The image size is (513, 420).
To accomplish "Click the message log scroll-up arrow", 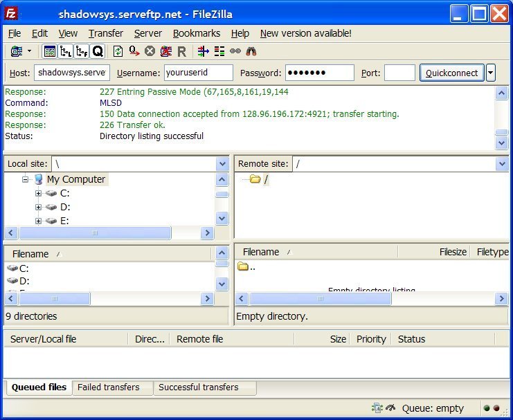I will click(x=501, y=93).
